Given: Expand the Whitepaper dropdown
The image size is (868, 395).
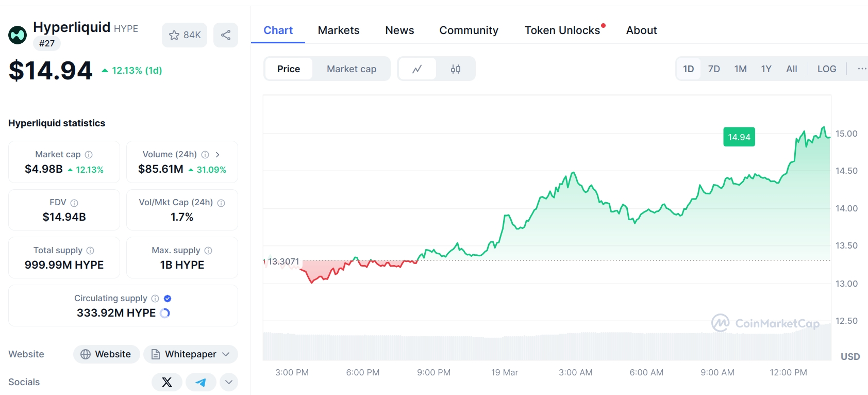Looking at the screenshot, I should tap(190, 354).
